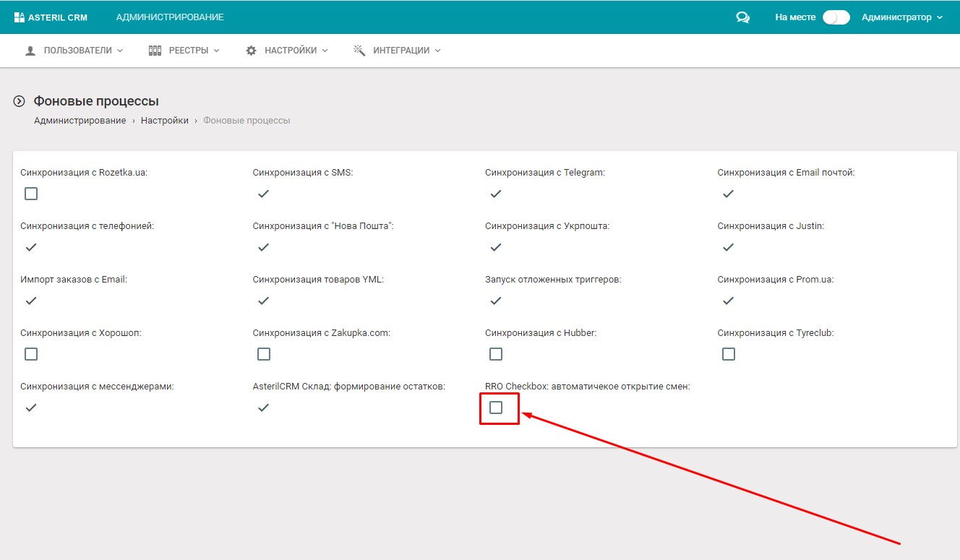960x560 pixels.
Task: Open the Администрирование top tab
Action: 170,17
